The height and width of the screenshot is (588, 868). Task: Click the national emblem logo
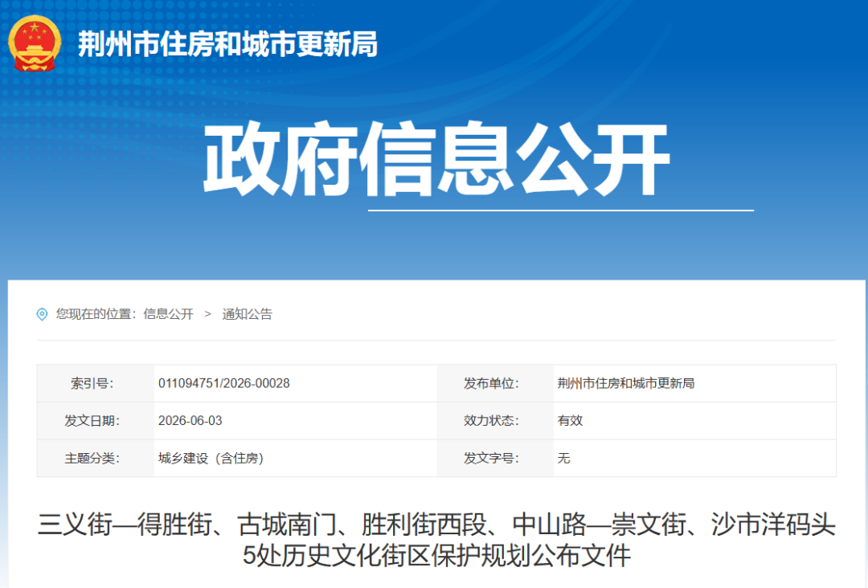pyautogui.click(x=35, y=43)
